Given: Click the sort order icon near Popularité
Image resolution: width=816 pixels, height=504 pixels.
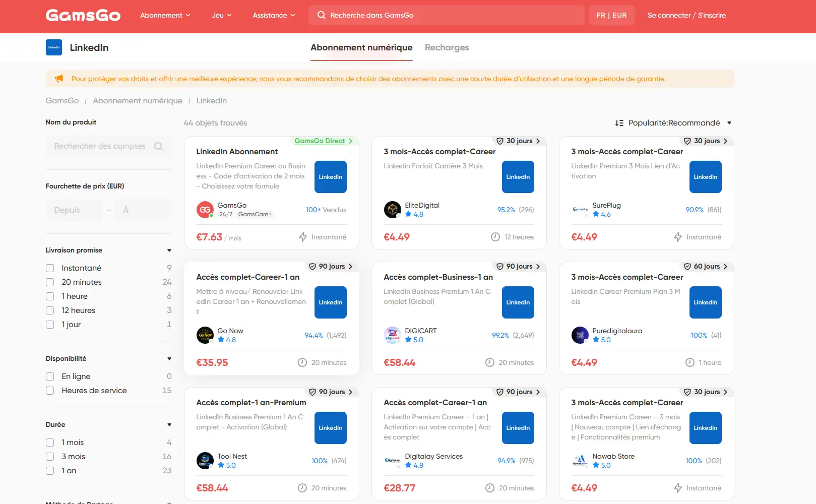Looking at the screenshot, I should (x=619, y=123).
